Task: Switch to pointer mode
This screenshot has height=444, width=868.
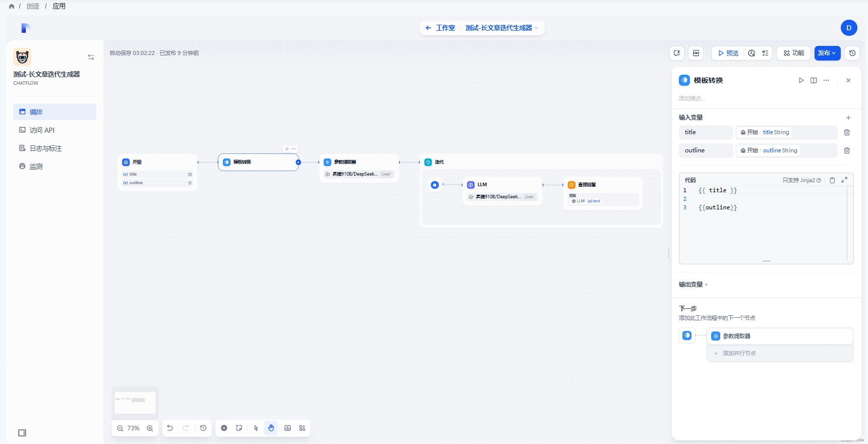Action: (256, 428)
